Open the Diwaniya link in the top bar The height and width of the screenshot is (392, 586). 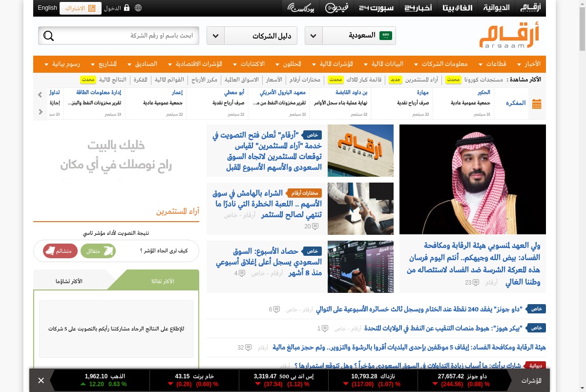(x=496, y=8)
